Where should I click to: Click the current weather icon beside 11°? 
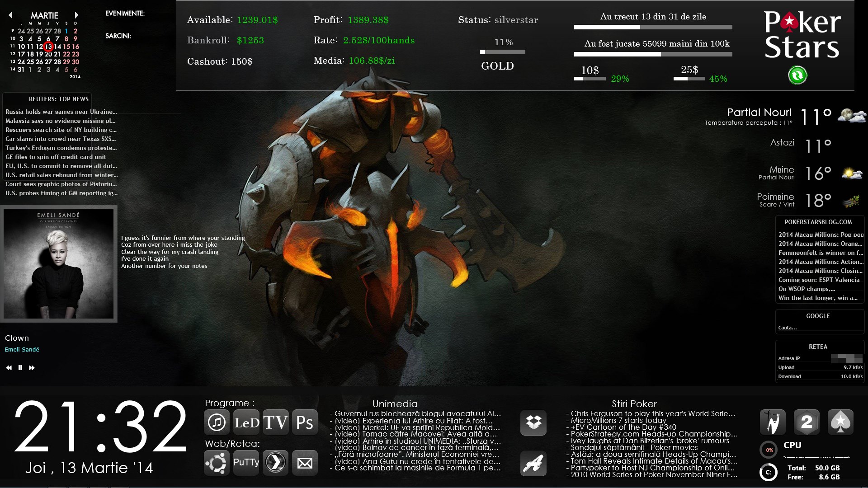pyautogui.click(x=852, y=116)
